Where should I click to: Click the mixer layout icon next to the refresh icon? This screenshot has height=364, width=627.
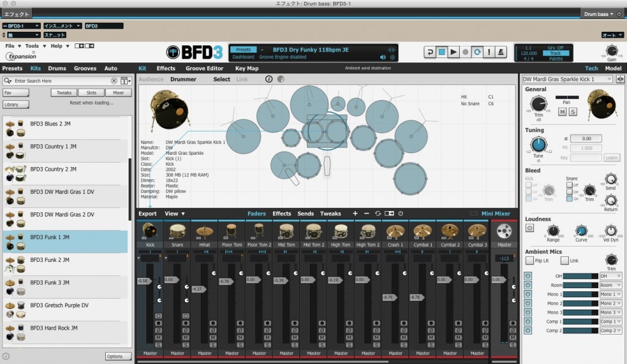click(x=389, y=214)
